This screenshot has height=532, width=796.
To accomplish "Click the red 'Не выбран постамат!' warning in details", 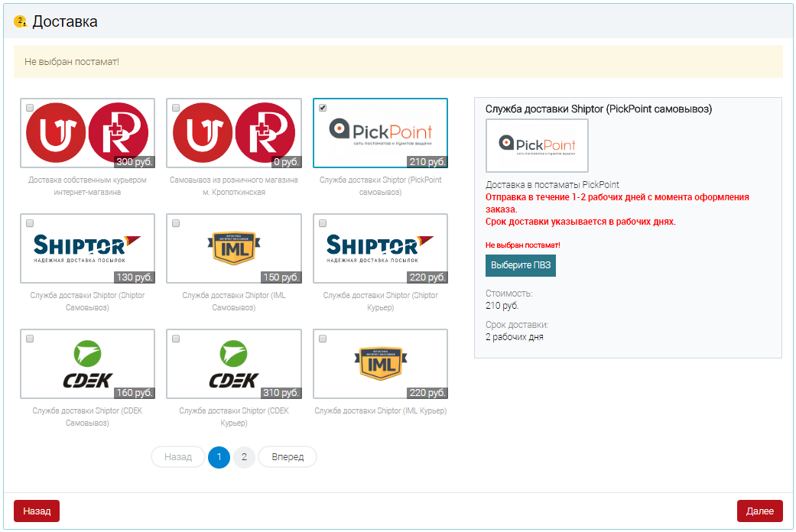I will [523, 245].
